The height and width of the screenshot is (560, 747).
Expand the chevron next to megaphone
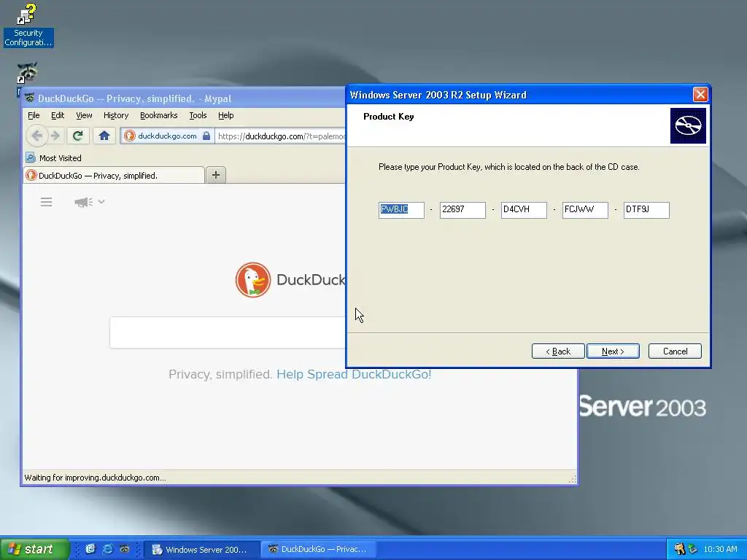101,201
